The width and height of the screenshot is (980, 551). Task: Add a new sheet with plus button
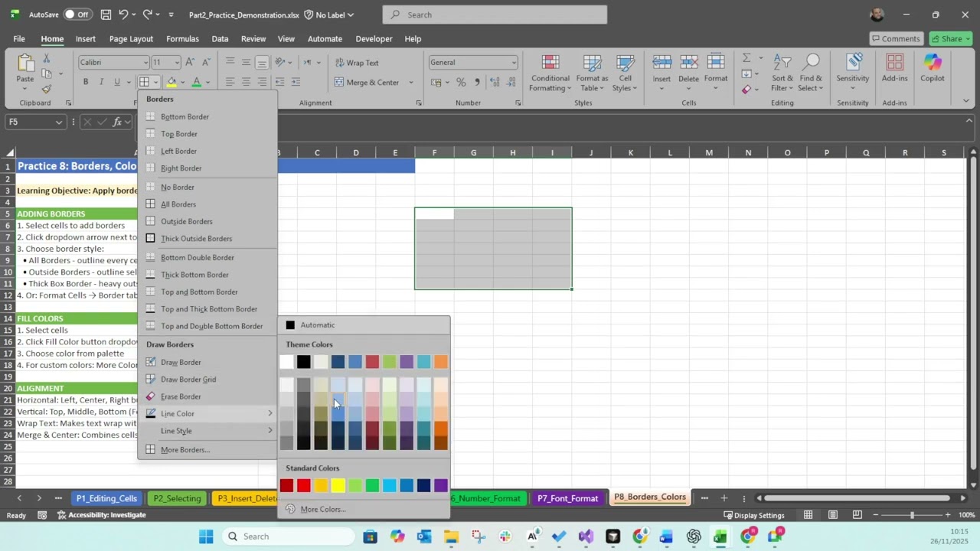724,498
